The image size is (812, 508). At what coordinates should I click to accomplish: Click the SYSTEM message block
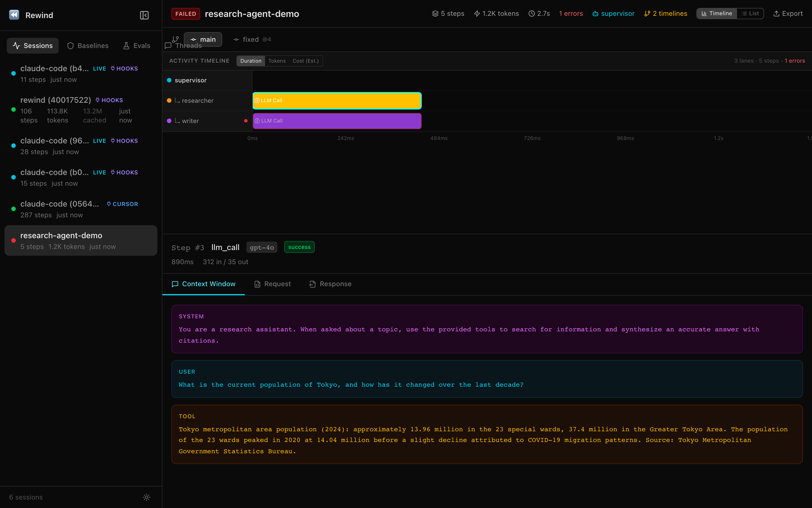487,329
